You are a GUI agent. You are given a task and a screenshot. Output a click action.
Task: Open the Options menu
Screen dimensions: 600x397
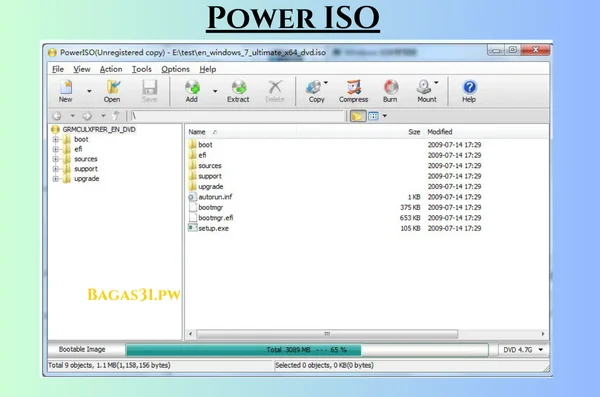[x=175, y=69]
